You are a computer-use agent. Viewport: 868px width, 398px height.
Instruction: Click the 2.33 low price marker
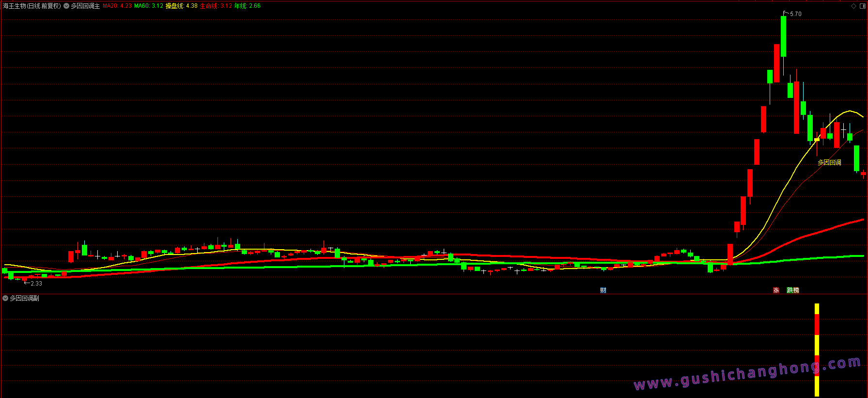(36, 283)
